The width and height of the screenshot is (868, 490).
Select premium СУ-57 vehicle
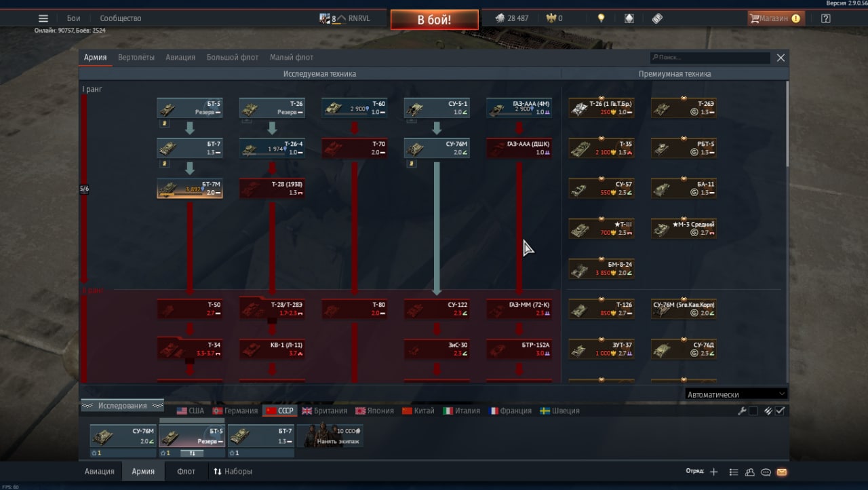click(601, 188)
